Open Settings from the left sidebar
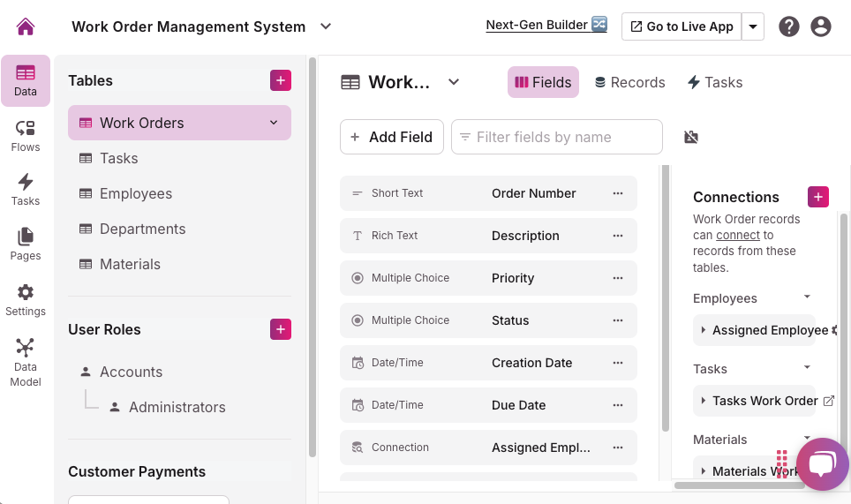This screenshot has height=504, width=851. (x=26, y=300)
